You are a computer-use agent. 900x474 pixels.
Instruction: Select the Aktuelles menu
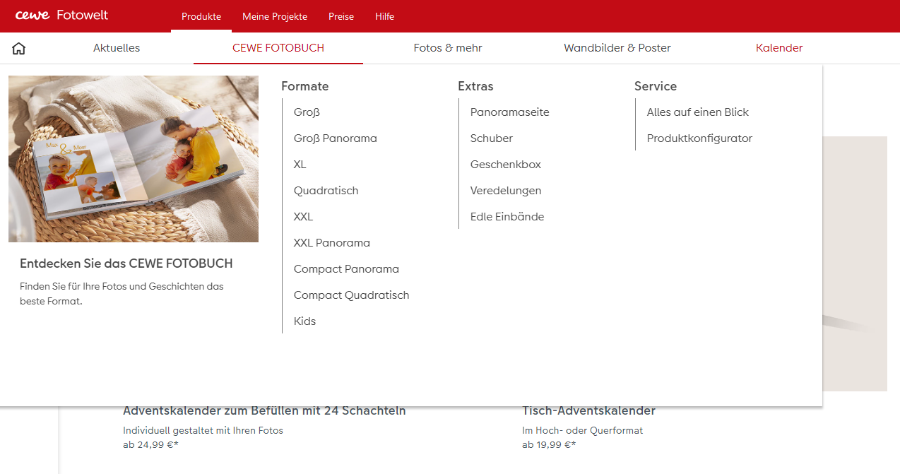pos(117,48)
